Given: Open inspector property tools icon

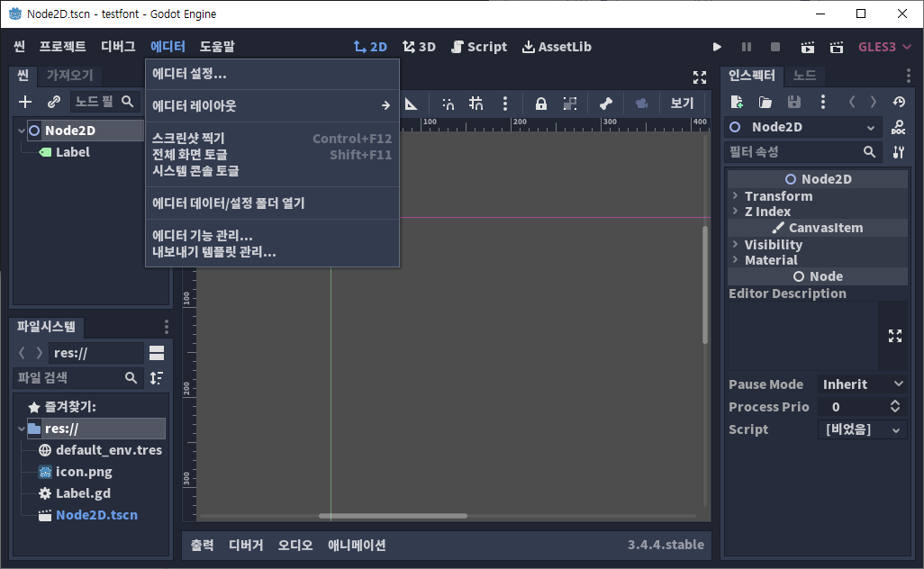Looking at the screenshot, I should click(899, 152).
